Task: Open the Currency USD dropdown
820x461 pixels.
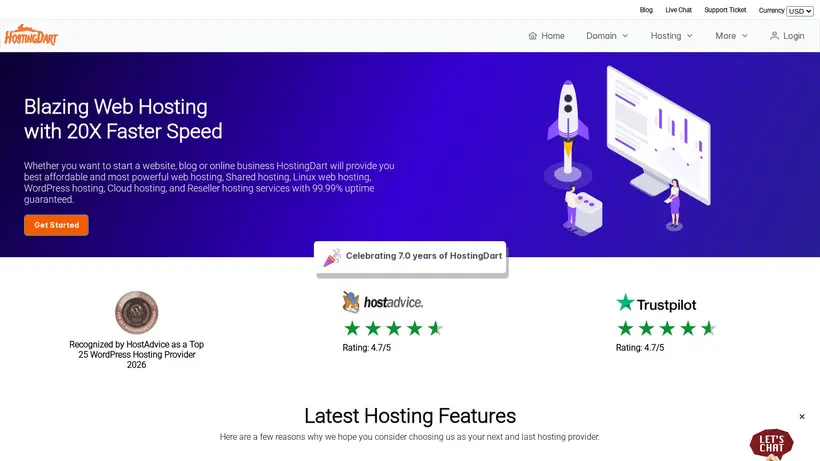Action: coord(800,11)
